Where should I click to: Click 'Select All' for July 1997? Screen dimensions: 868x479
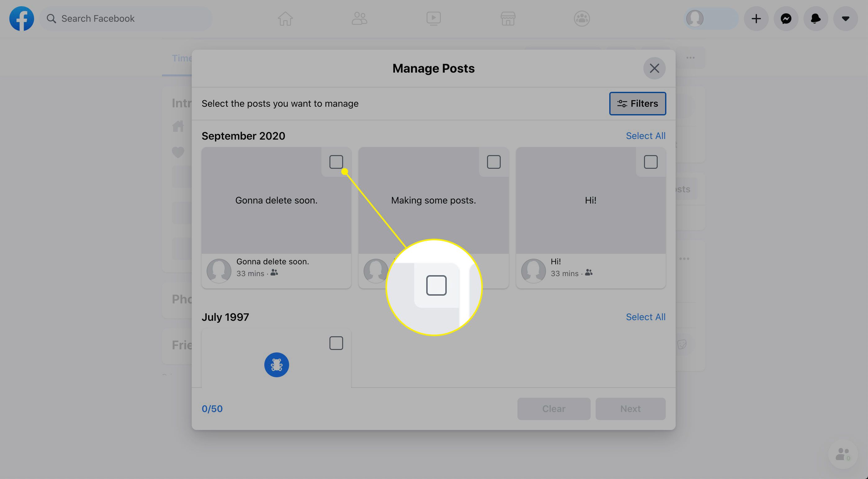click(x=646, y=316)
